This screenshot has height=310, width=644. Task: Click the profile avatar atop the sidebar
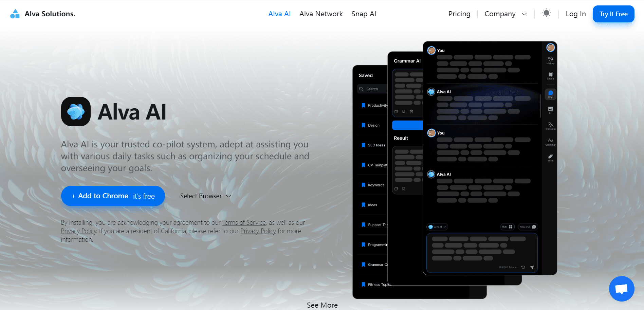click(550, 48)
